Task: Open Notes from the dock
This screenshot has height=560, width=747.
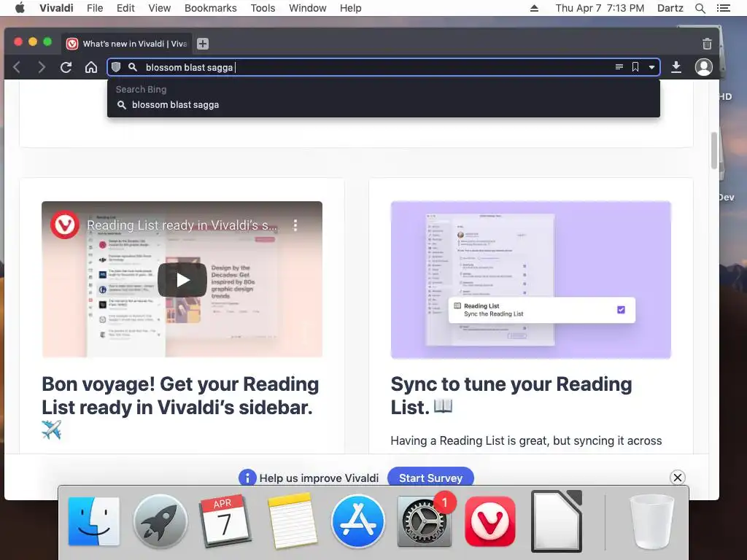Action: pos(292,521)
